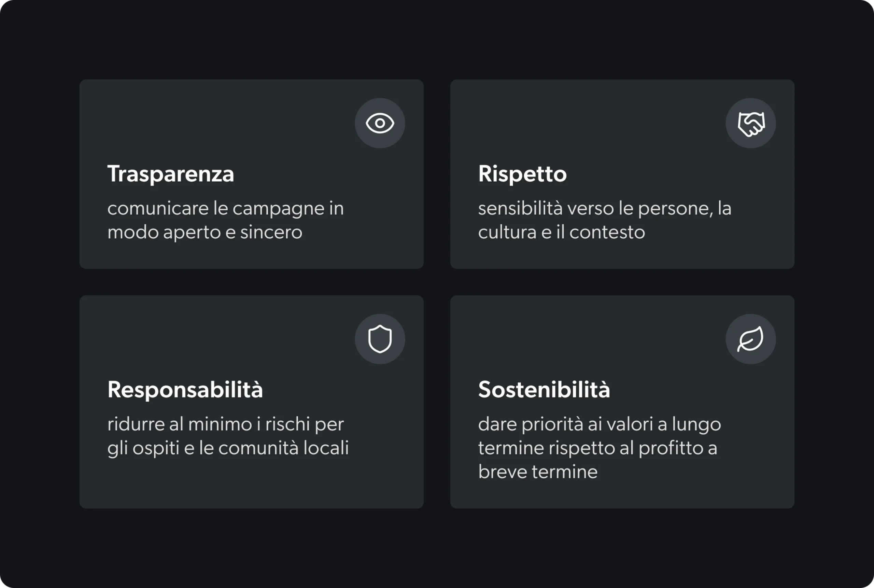The height and width of the screenshot is (588, 874).
Task: Select the shield icon on Responsabilità card
Action: [380, 339]
